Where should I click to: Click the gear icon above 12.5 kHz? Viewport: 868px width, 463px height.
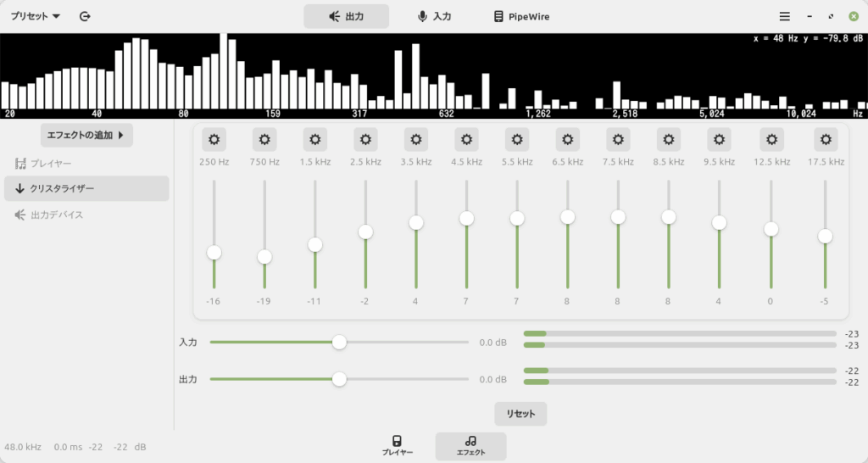(771, 140)
